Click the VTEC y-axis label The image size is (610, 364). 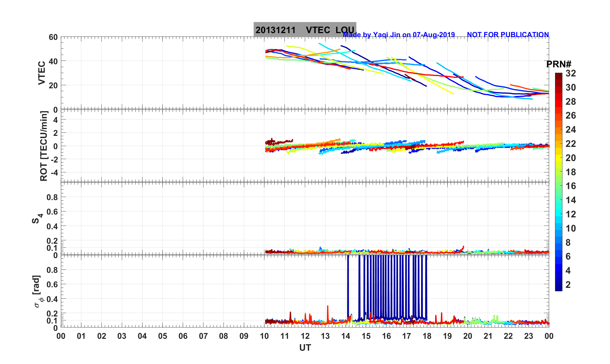pyautogui.click(x=42, y=73)
